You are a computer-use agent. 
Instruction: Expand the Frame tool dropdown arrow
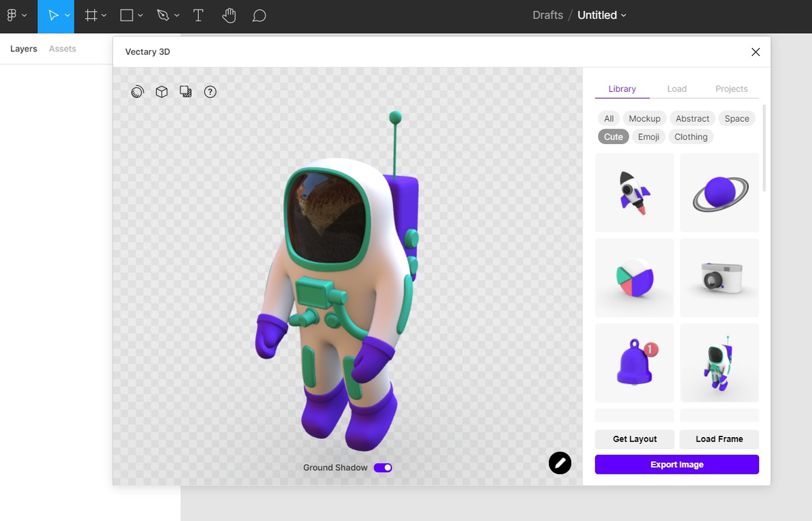pyautogui.click(x=104, y=16)
